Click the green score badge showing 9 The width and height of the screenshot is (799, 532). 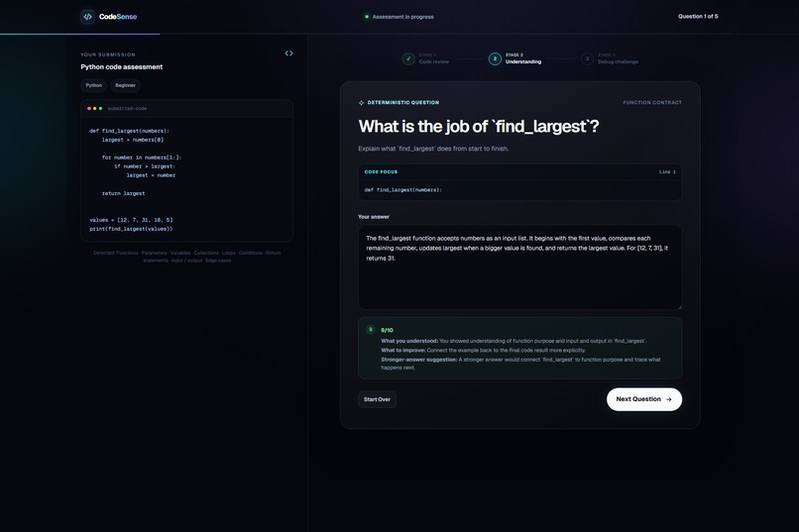(x=371, y=329)
